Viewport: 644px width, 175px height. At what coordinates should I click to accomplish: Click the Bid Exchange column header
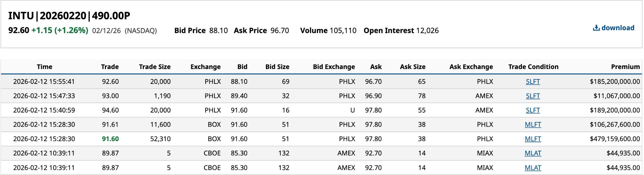334,67
